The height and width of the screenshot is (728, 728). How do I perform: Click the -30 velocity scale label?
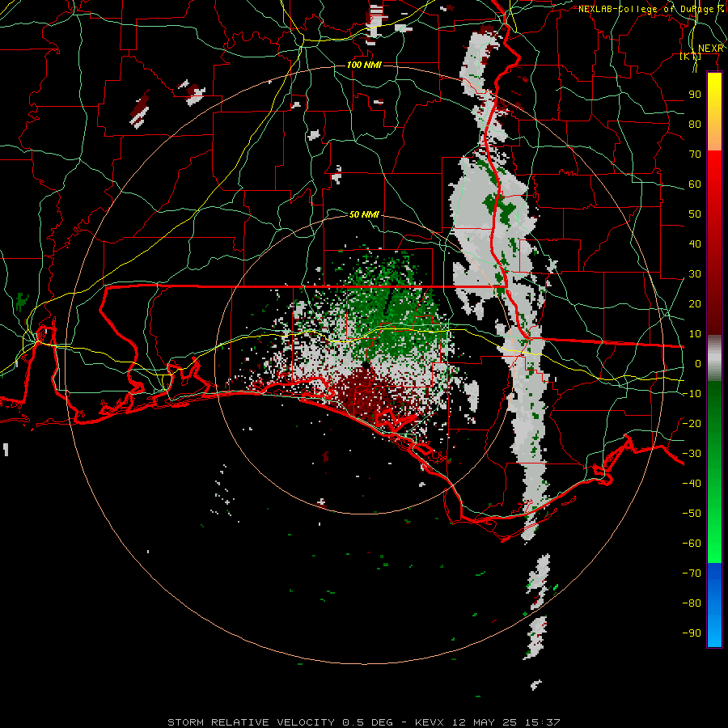click(x=692, y=454)
